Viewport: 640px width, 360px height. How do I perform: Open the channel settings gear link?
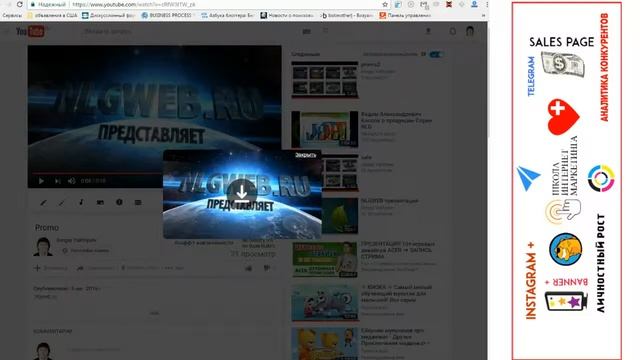click(85, 251)
